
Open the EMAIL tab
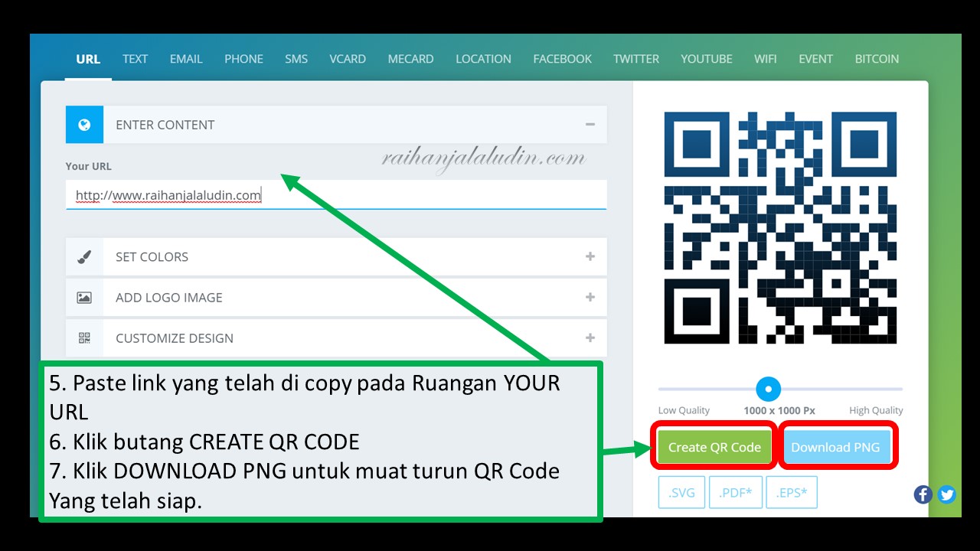(186, 59)
